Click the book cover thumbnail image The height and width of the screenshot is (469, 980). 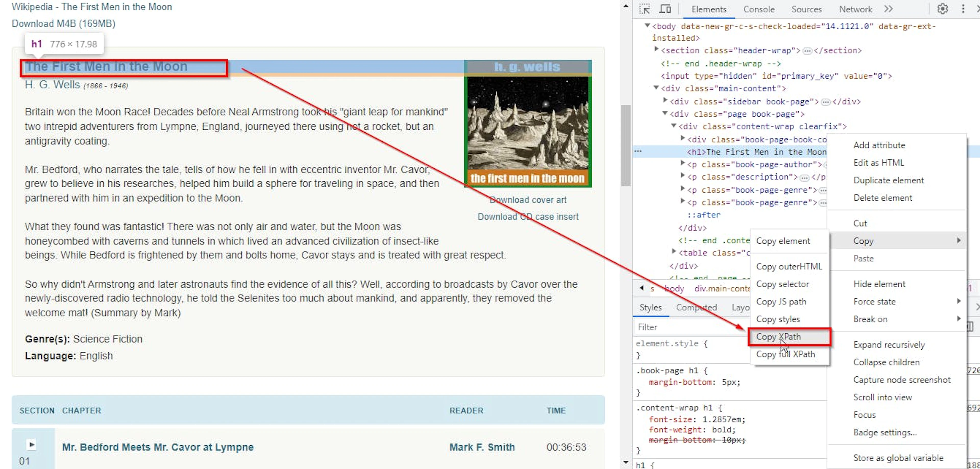coord(528,124)
